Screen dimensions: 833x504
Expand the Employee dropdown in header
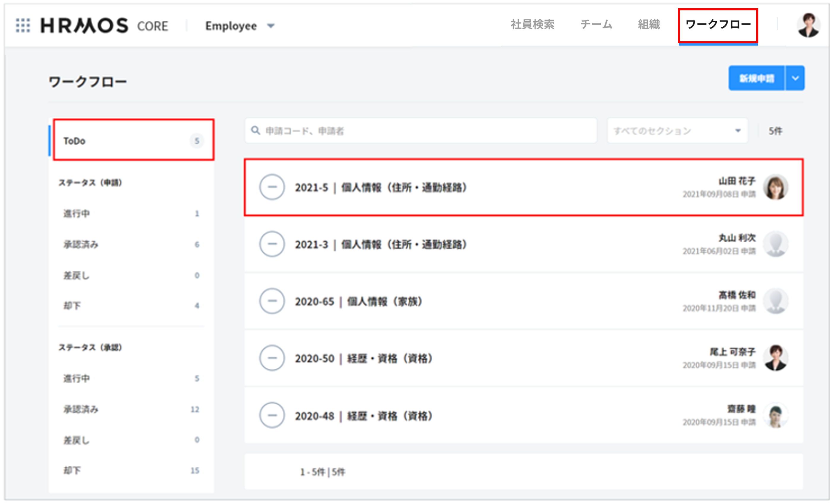240,26
